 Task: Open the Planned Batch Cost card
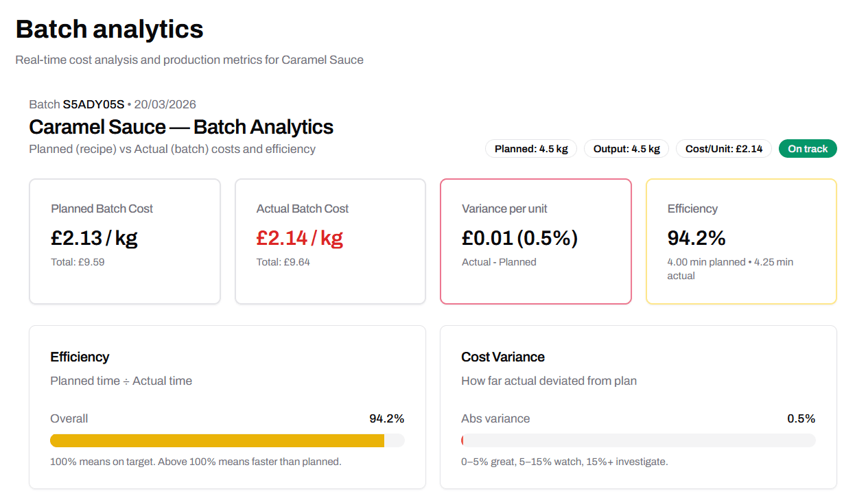[x=124, y=241]
